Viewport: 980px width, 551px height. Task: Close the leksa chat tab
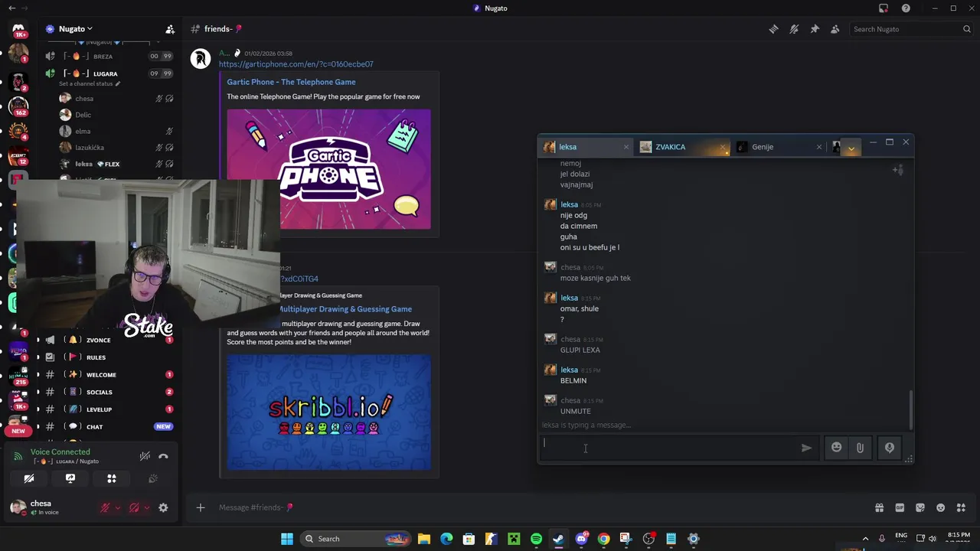click(x=626, y=147)
